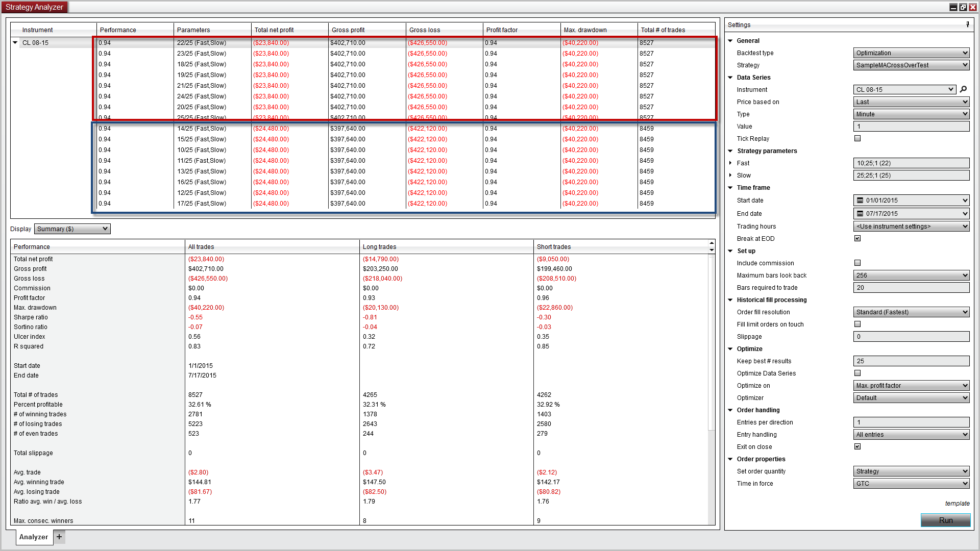Open the Display Summary ($) dropdown
This screenshot has height=551, width=980.
[x=72, y=229]
